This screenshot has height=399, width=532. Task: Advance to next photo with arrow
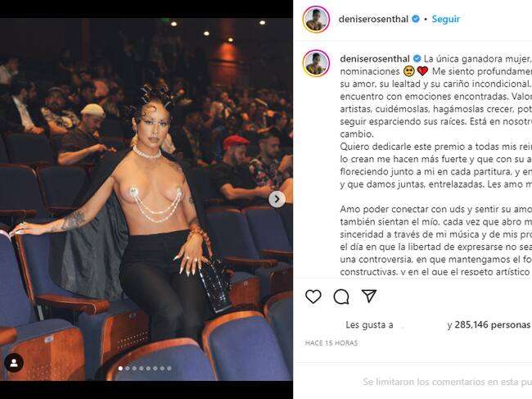[277, 199]
